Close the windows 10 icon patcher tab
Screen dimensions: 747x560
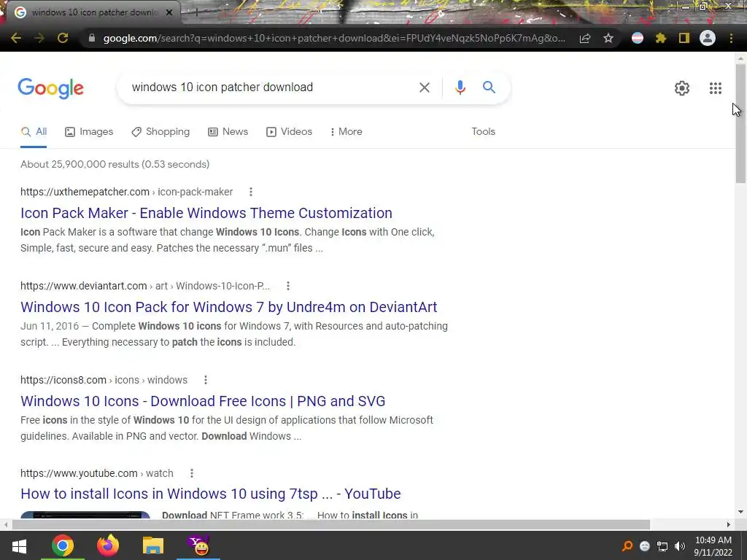169,12
